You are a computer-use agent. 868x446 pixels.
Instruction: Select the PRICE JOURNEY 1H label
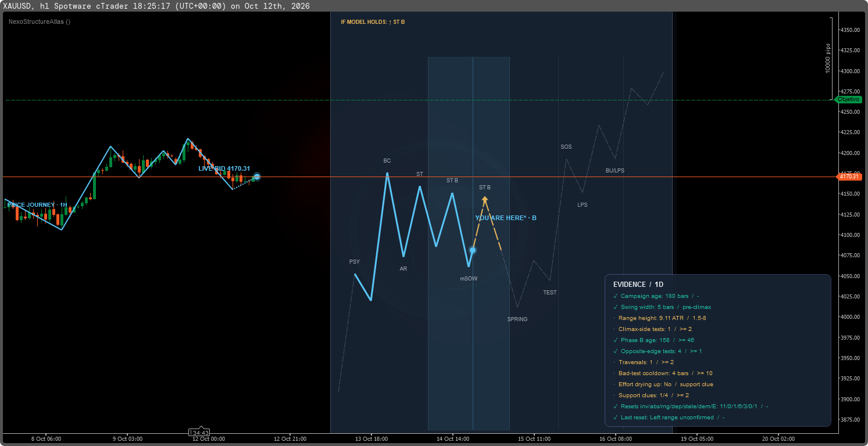[x=37, y=205]
